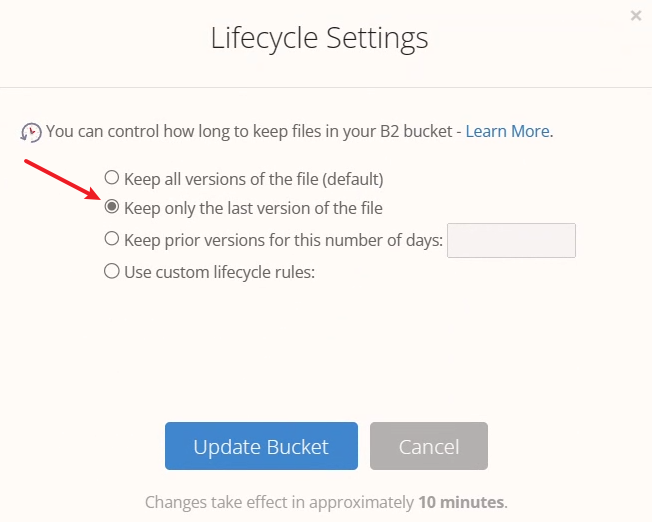Click the 'Keep all versions of the file (default)' label
The image size is (652, 522).
click(x=253, y=179)
